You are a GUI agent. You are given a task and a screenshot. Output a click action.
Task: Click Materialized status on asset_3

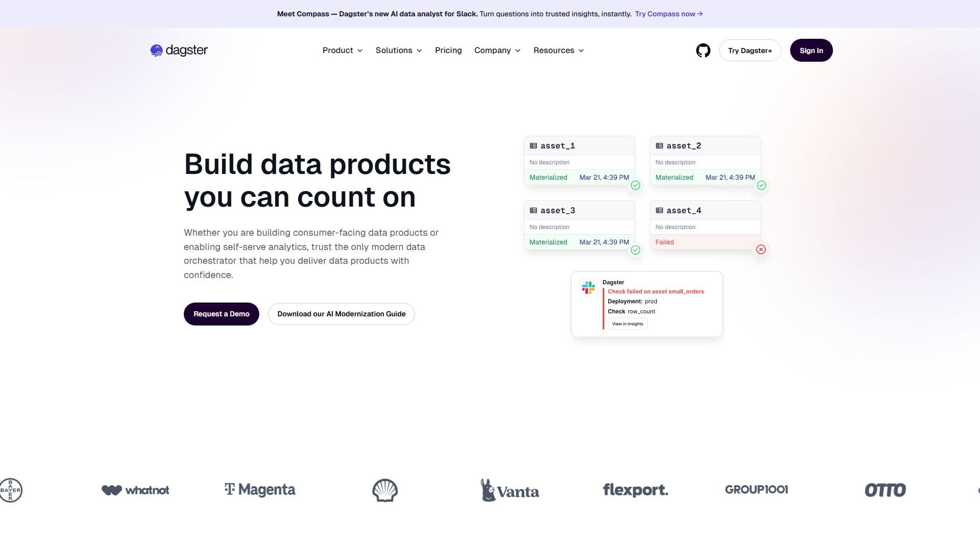(x=548, y=242)
